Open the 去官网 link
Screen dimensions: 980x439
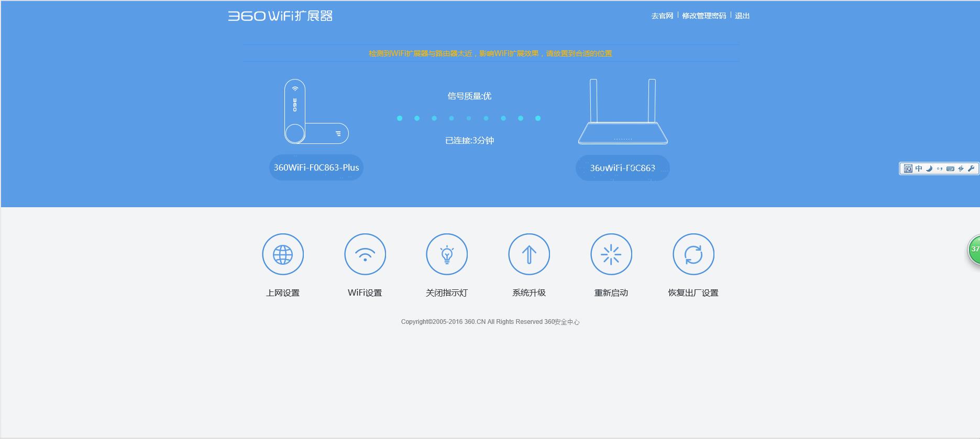coord(662,16)
